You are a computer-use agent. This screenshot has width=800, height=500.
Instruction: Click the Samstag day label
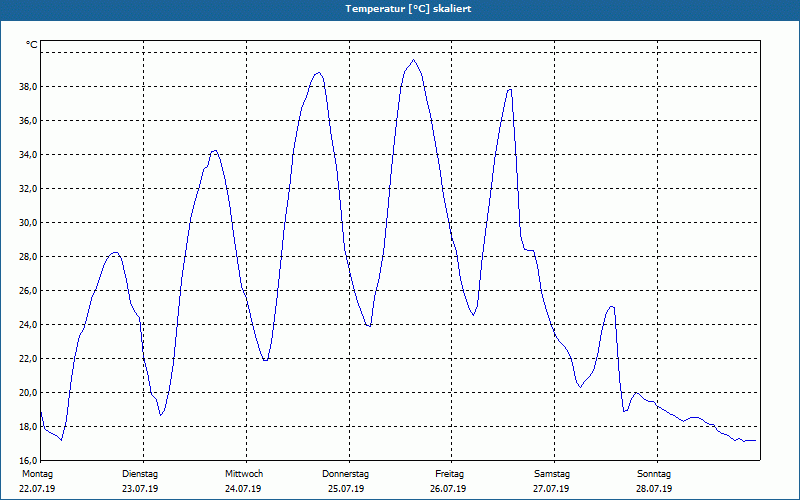[x=552, y=474]
